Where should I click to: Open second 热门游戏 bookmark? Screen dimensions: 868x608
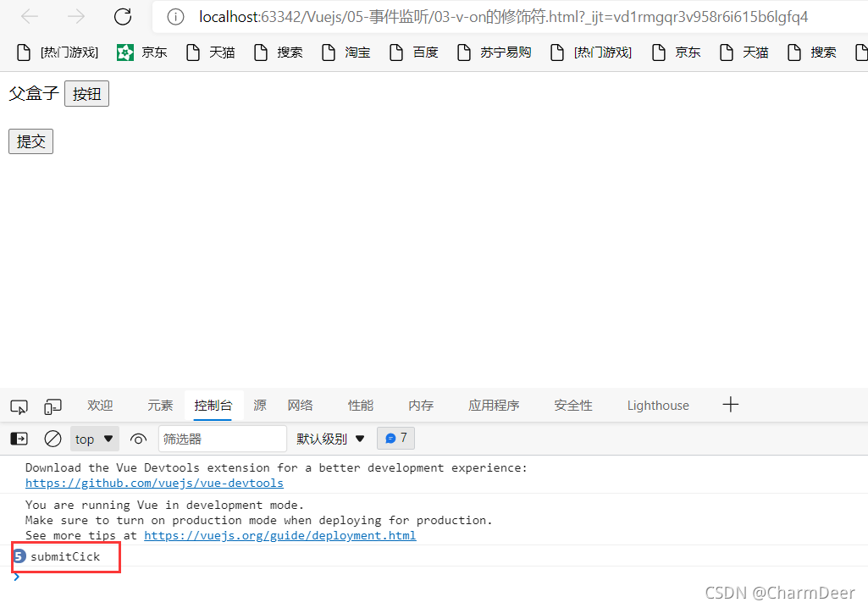point(592,53)
